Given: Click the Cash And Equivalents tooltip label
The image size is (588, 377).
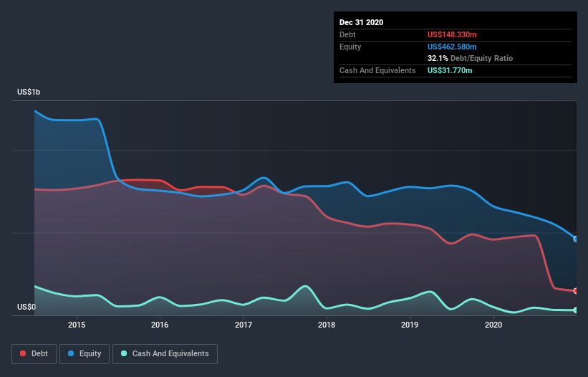Looking at the screenshot, I should point(377,70).
